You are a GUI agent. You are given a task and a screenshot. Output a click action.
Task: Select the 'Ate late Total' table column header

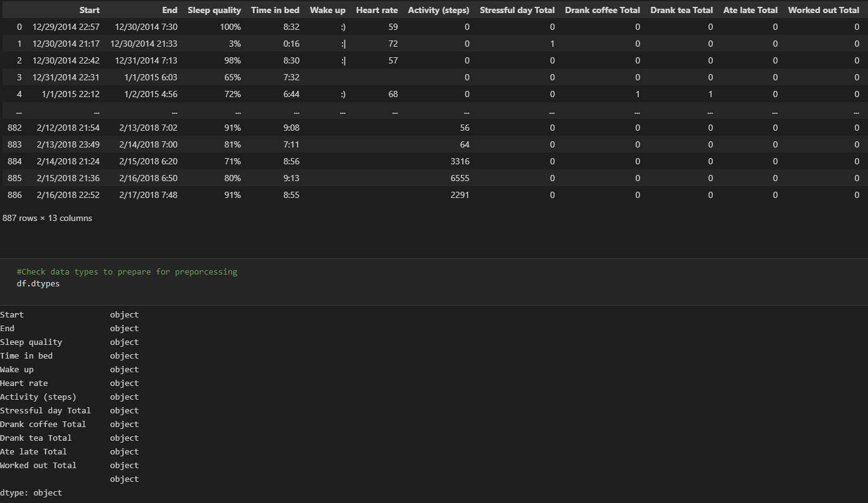(x=750, y=10)
